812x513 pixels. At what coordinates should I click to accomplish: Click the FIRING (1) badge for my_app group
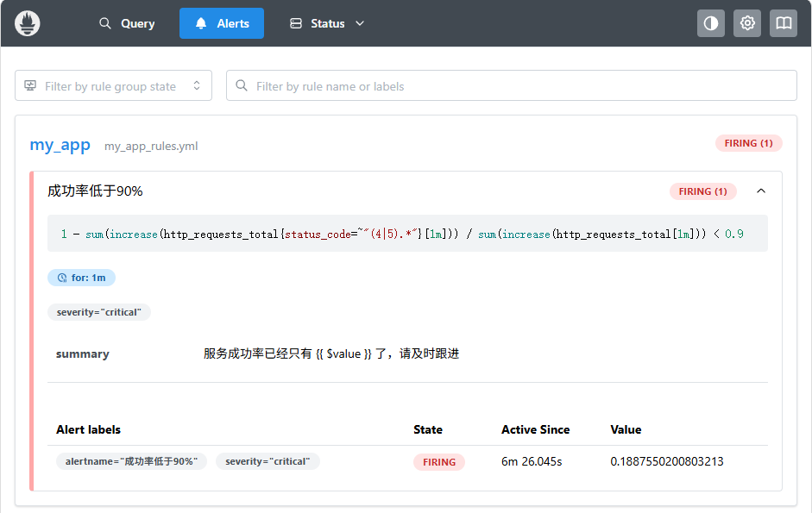coord(748,143)
